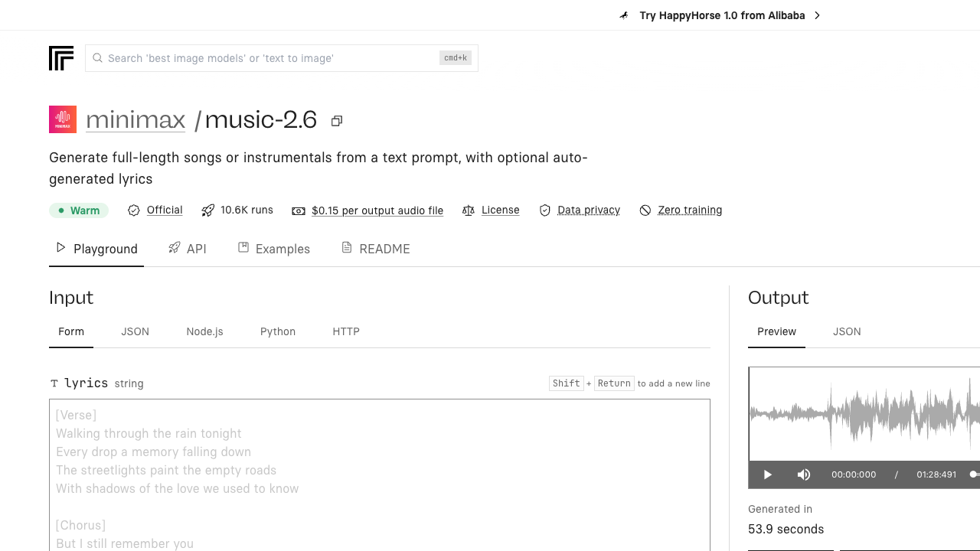Click the License scales icon
This screenshot has width=980, height=551.
click(x=469, y=210)
